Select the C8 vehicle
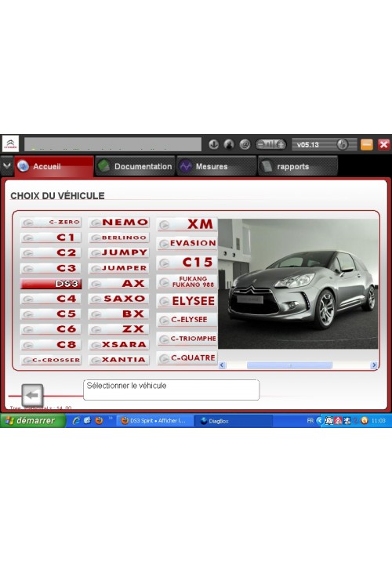 pos(51,345)
